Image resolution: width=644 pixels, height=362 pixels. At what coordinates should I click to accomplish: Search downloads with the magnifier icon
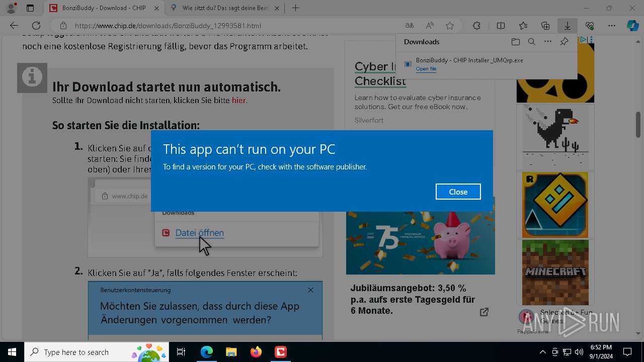pos(531,42)
